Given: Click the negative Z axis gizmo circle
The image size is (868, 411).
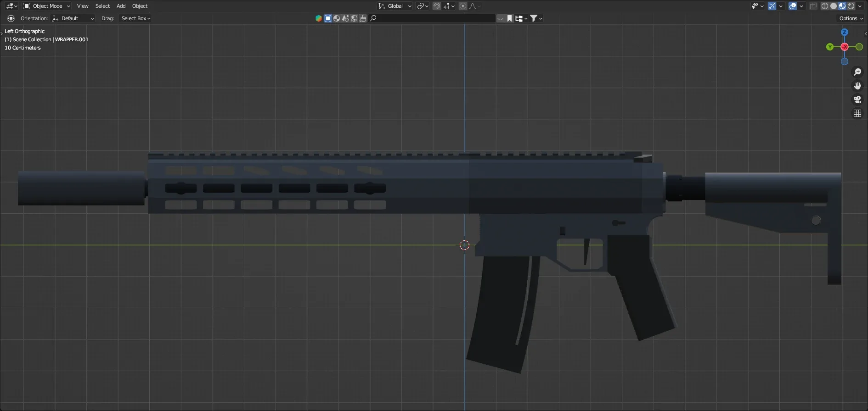Looking at the screenshot, I should (845, 61).
